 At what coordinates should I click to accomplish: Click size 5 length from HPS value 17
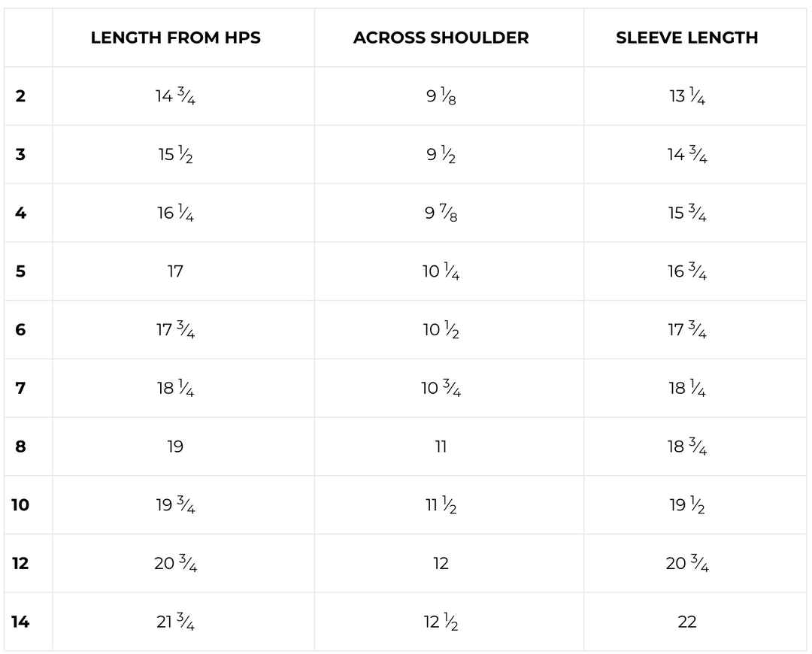[x=175, y=271]
